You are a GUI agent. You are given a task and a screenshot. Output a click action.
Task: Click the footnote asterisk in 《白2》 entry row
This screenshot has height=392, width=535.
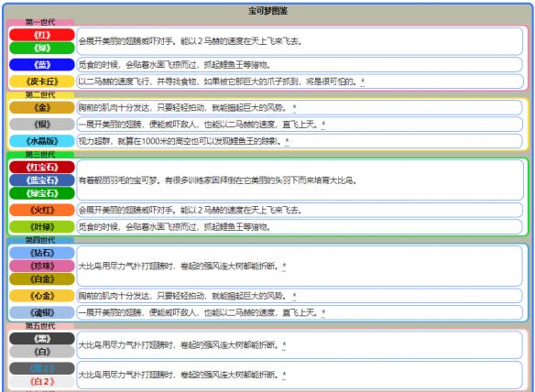coord(284,376)
